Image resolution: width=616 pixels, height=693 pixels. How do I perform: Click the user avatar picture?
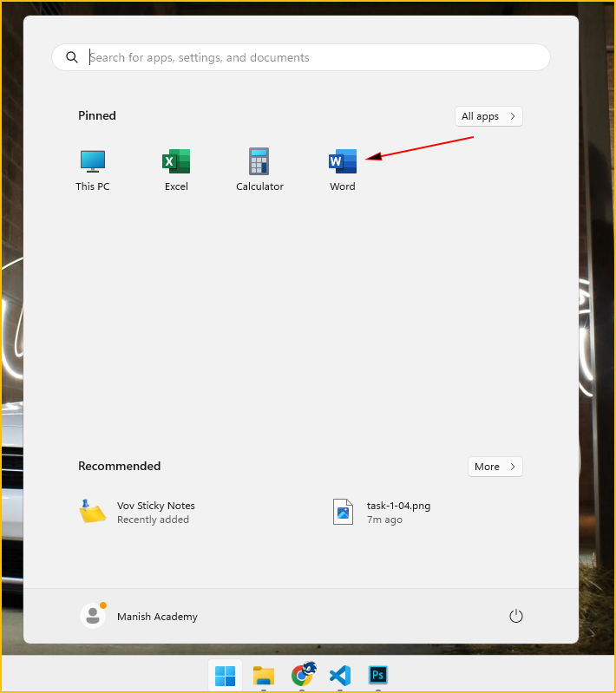click(x=92, y=616)
